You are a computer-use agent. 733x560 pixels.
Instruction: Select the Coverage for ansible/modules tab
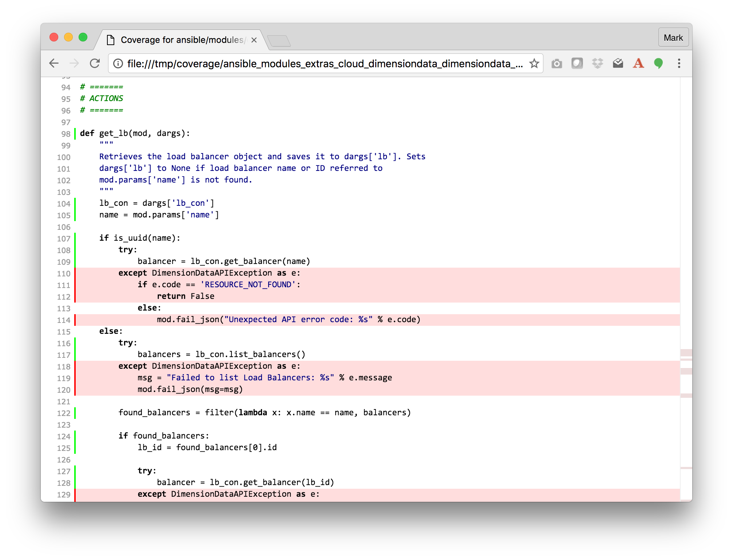point(182,40)
